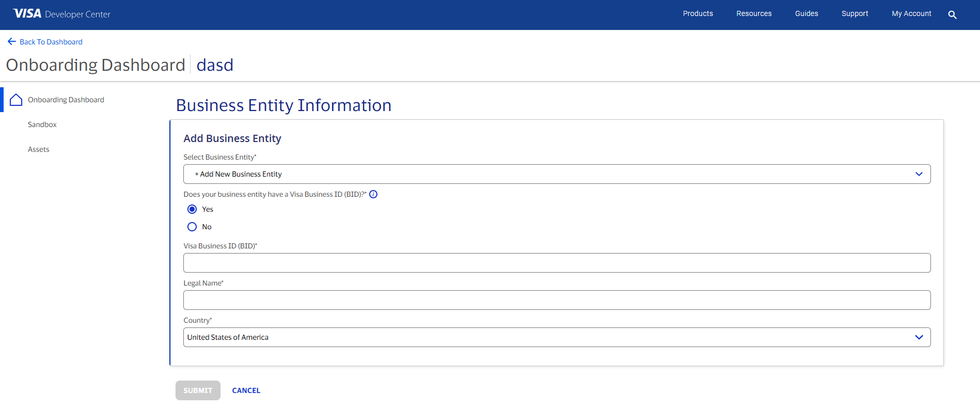Choose the No radio option
The height and width of the screenshot is (409, 980).
pos(192,227)
